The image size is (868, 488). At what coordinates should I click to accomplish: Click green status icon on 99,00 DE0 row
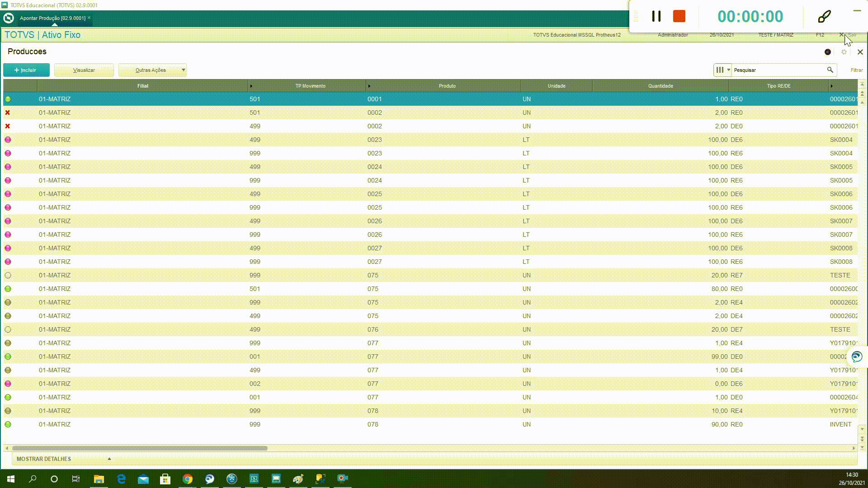pos(8,357)
